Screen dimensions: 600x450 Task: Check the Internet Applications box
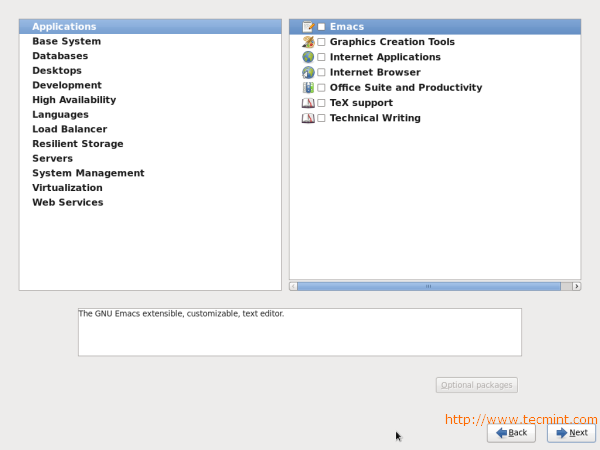pyautogui.click(x=321, y=57)
